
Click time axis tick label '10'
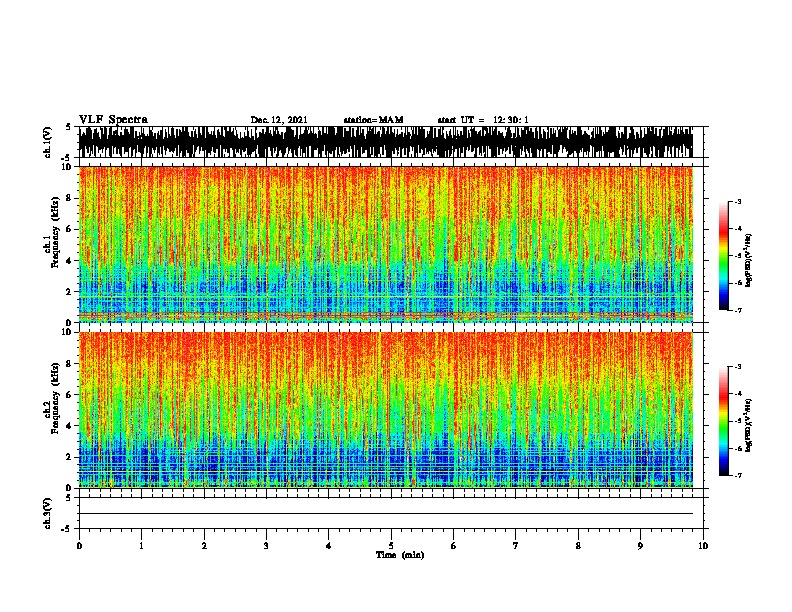point(703,546)
